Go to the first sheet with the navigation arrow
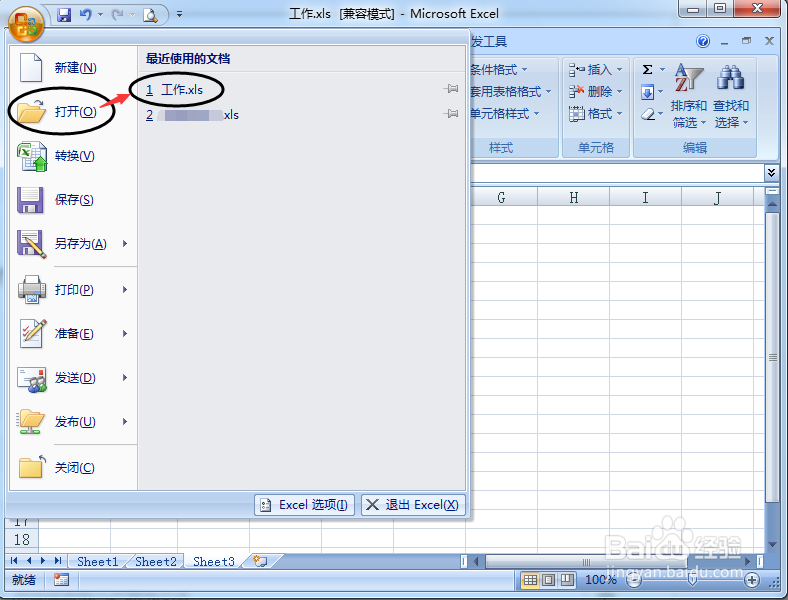 14,561
